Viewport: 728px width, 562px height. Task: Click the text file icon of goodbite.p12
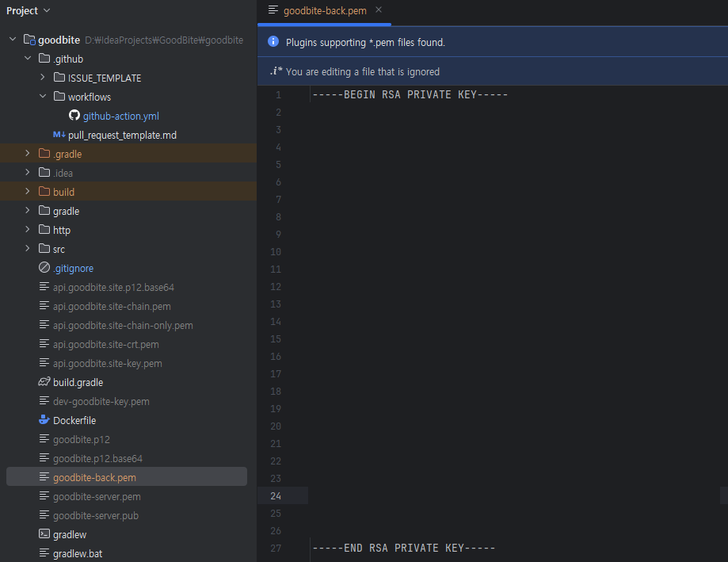click(x=44, y=438)
